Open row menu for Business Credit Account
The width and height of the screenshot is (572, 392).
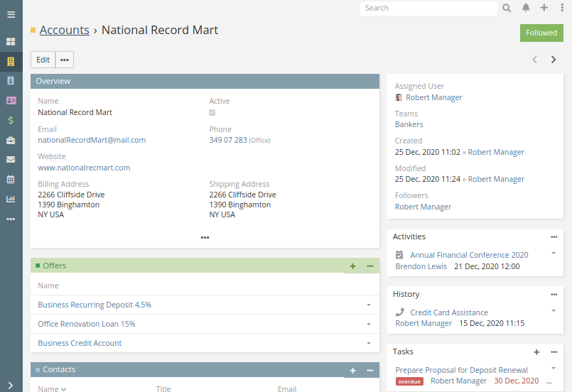(x=369, y=344)
